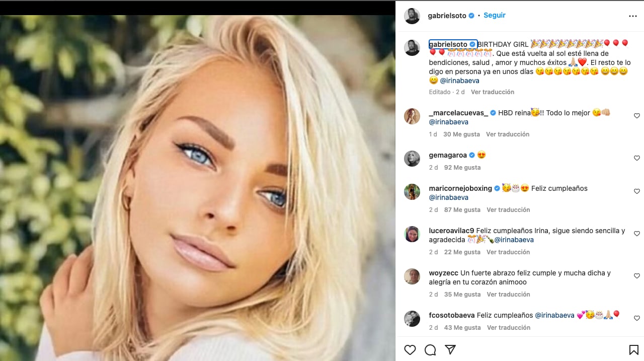Open the three-dot more options menu
Image resolution: width=644 pixels, height=361 pixels.
pyautogui.click(x=633, y=16)
